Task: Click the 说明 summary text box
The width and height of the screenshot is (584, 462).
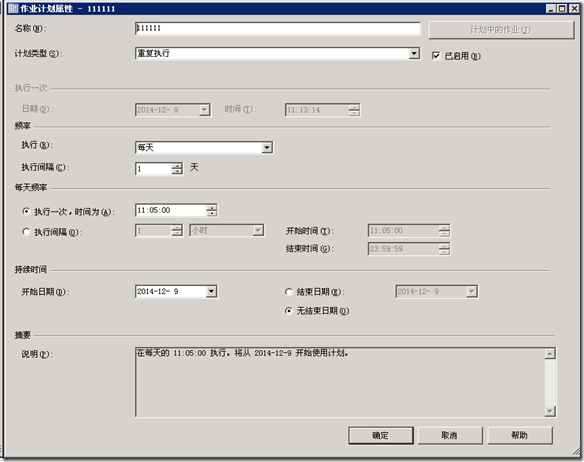Action: coord(346,382)
